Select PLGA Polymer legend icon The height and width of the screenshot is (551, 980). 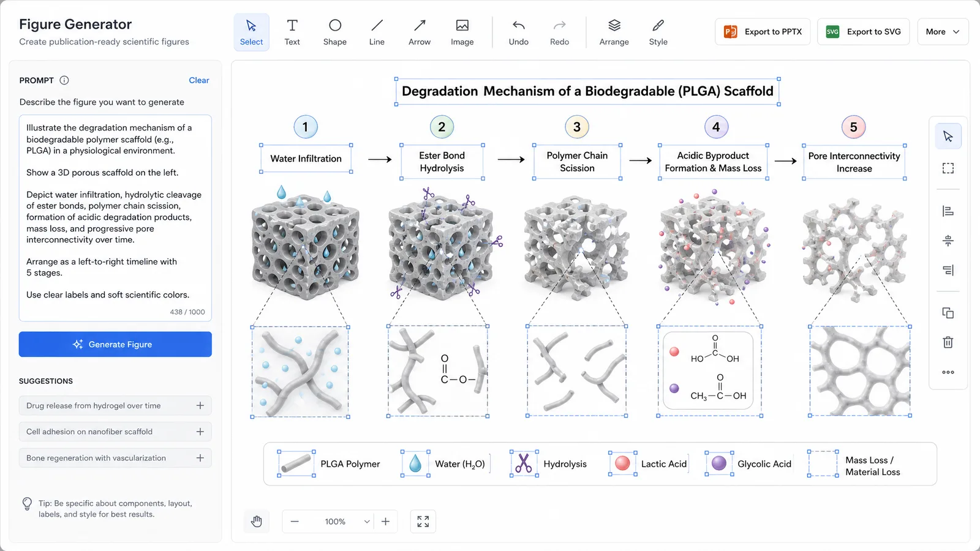coord(296,463)
